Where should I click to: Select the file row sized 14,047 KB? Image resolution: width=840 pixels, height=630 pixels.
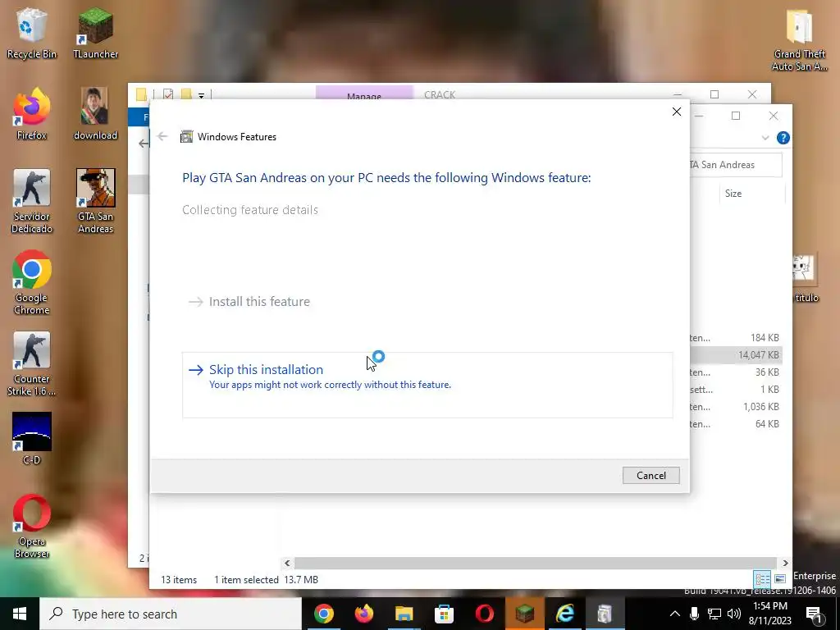click(x=734, y=354)
